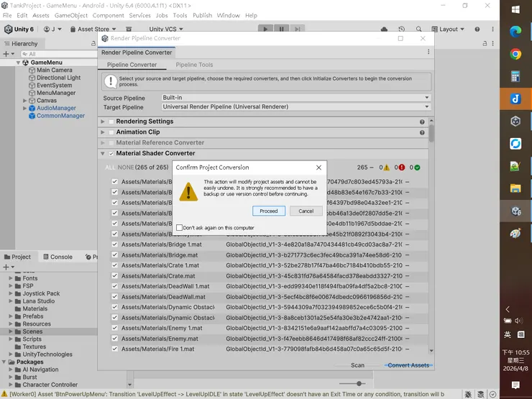Open the Source Pipeline dropdown

[296, 98]
